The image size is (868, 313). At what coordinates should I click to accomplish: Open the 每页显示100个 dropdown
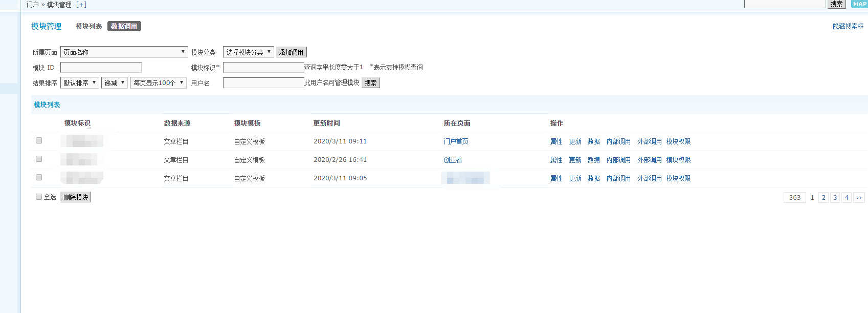coord(158,83)
